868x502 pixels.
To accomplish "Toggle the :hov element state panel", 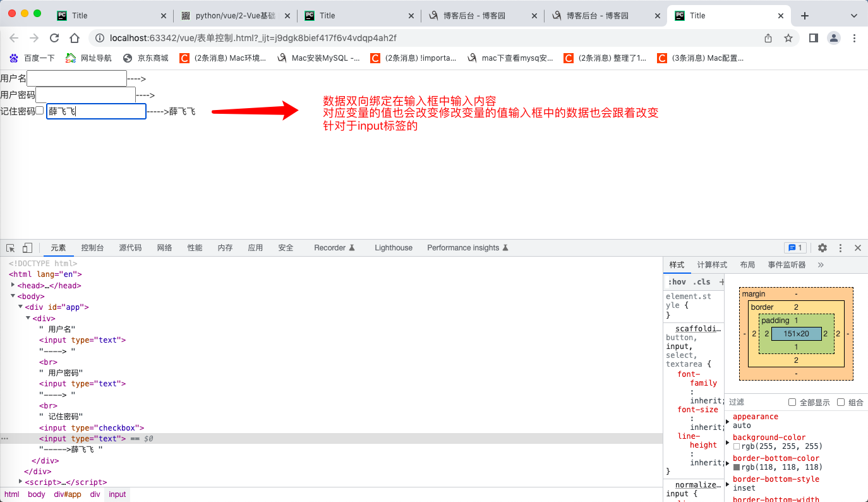I will pyautogui.click(x=677, y=282).
